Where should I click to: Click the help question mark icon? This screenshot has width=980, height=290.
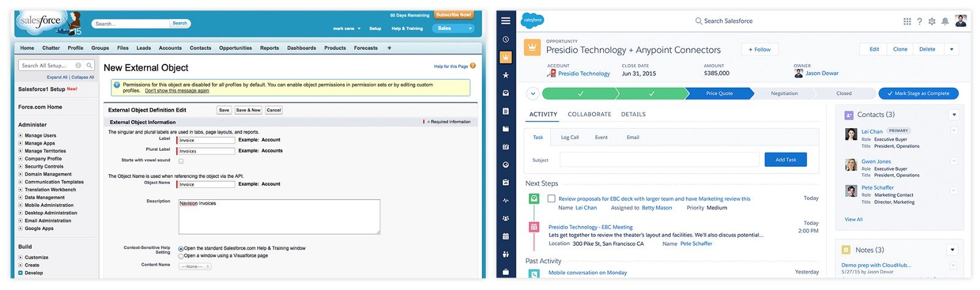(919, 21)
